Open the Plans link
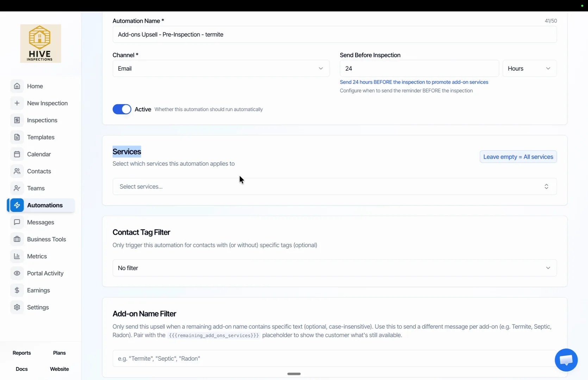This screenshot has height=380, width=588. click(60, 353)
